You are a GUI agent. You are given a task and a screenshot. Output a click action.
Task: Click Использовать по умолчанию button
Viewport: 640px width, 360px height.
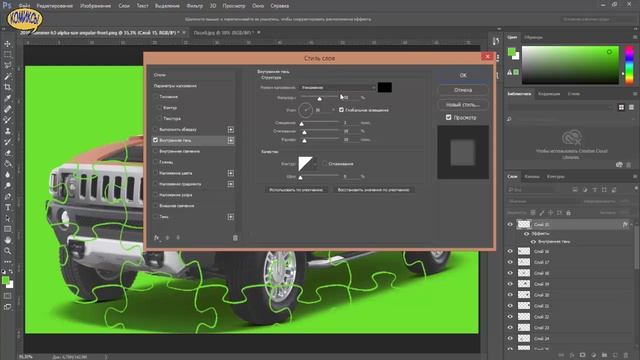pyautogui.click(x=296, y=190)
